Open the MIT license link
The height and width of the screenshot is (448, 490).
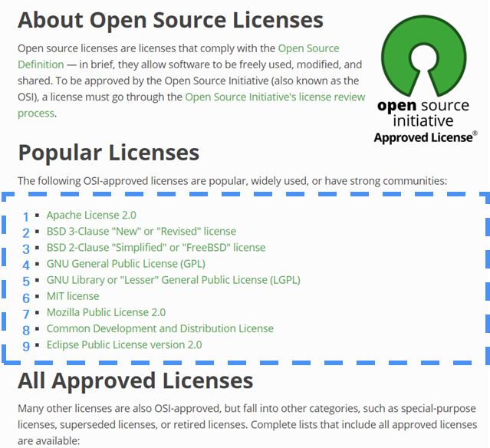tap(73, 296)
